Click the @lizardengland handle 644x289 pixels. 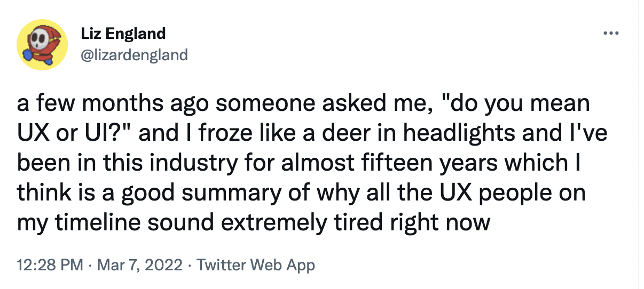[x=134, y=54]
